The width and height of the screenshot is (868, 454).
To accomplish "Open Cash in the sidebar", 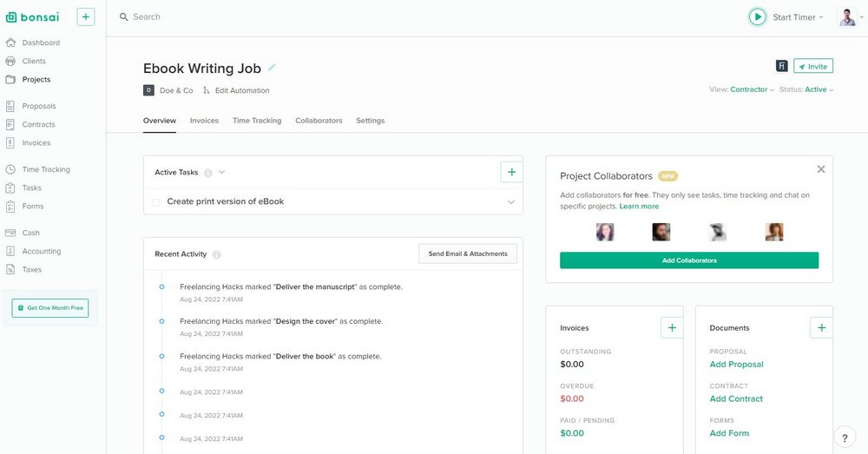I will pyautogui.click(x=30, y=233).
